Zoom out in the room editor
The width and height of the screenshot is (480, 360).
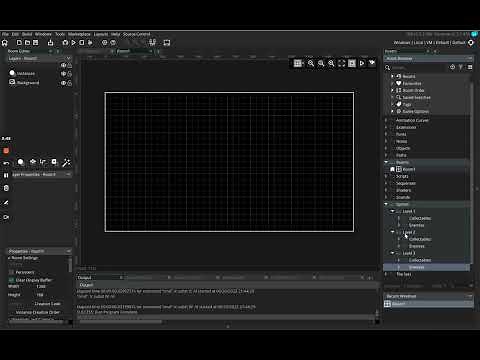[x=311, y=63]
